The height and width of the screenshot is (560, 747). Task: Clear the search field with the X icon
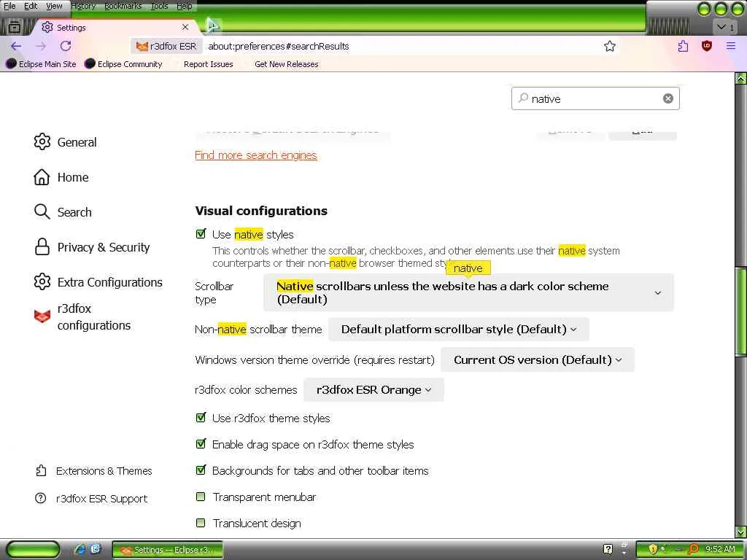click(x=668, y=98)
